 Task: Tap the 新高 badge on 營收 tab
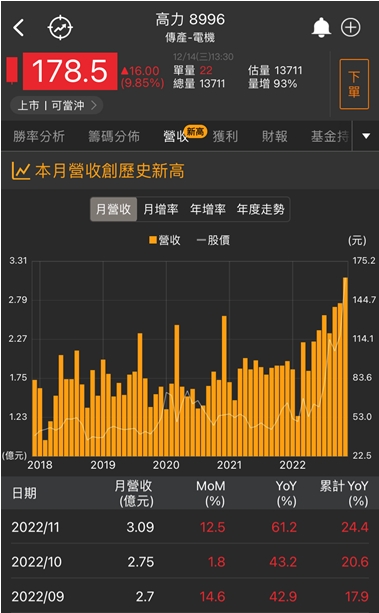click(x=196, y=131)
